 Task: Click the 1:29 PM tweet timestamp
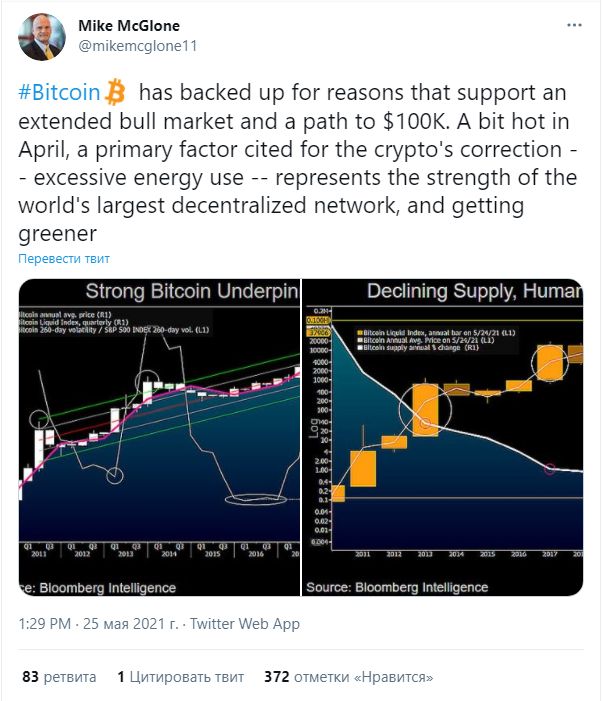pyautogui.click(x=45, y=623)
